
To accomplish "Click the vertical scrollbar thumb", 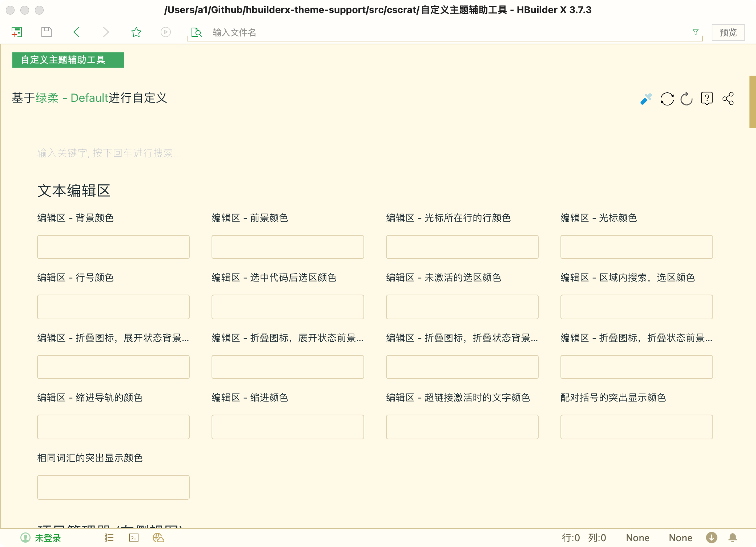I will (x=752, y=102).
